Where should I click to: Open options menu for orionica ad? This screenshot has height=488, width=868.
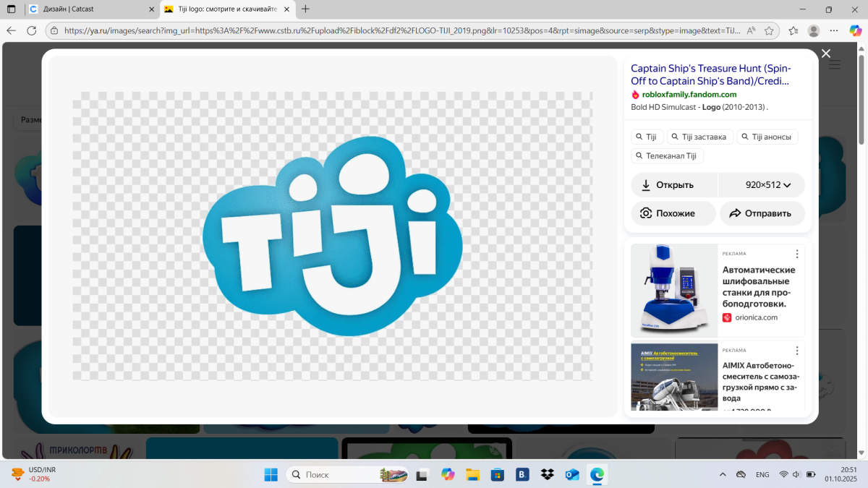[797, 254]
